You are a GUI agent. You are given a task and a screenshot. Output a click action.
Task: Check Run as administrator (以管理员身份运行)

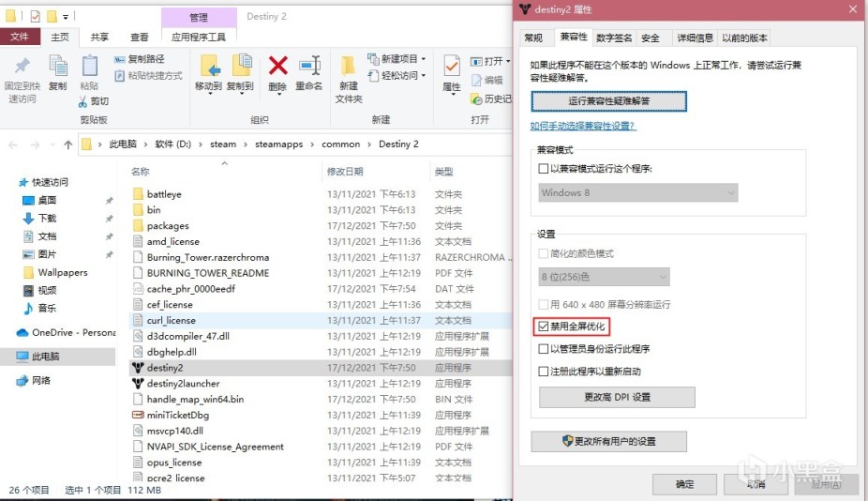pos(544,349)
